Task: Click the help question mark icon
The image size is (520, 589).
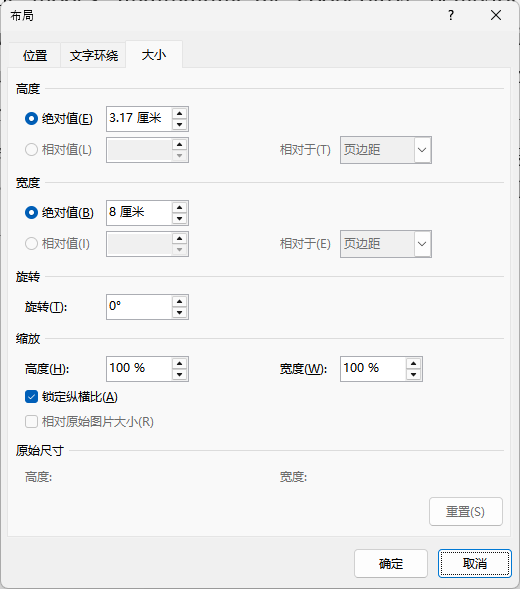Action: point(451,15)
